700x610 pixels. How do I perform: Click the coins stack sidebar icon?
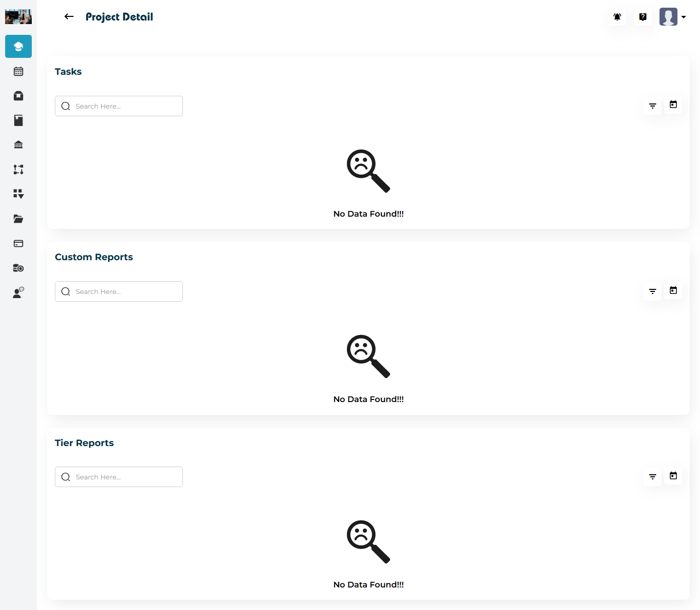click(x=18, y=268)
